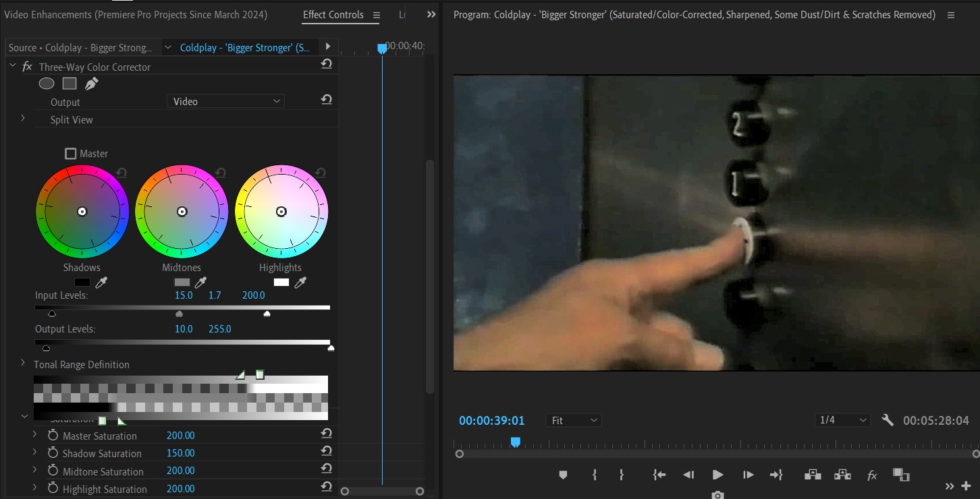The width and height of the screenshot is (980, 499).
Task: Click the Lift button
Action: [x=813, y=475]
